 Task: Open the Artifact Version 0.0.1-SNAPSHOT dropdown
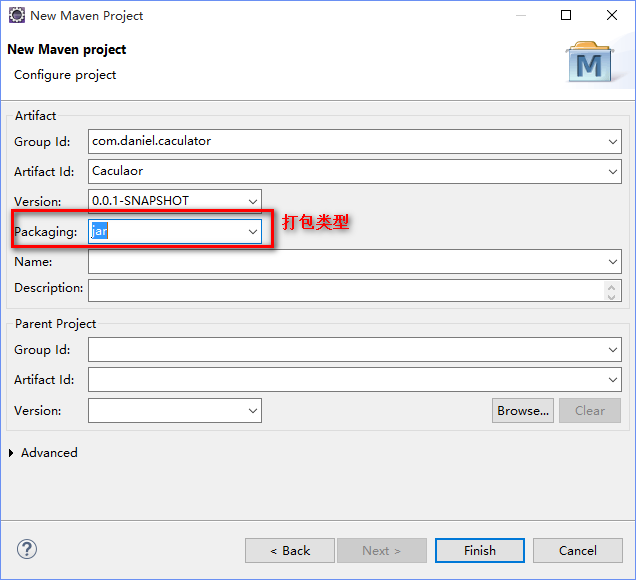point(253,202)
